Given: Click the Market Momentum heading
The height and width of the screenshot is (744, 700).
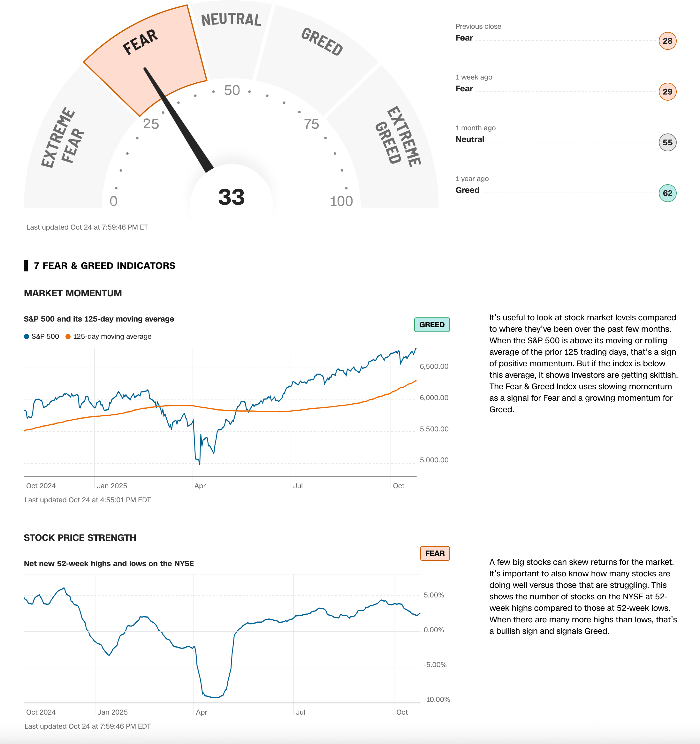Looking at the screenshot, I should coord(73,293).
